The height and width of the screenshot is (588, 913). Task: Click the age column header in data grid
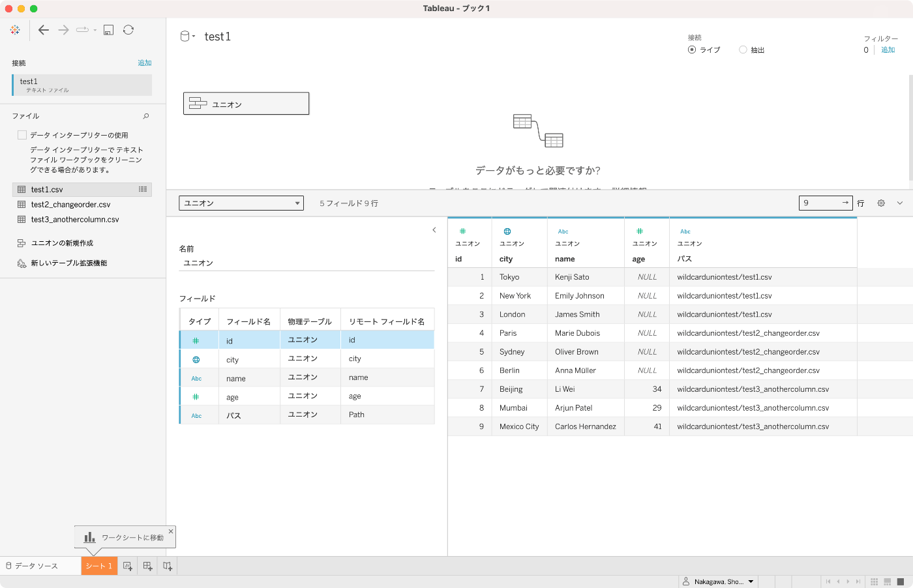coord(647,243)
